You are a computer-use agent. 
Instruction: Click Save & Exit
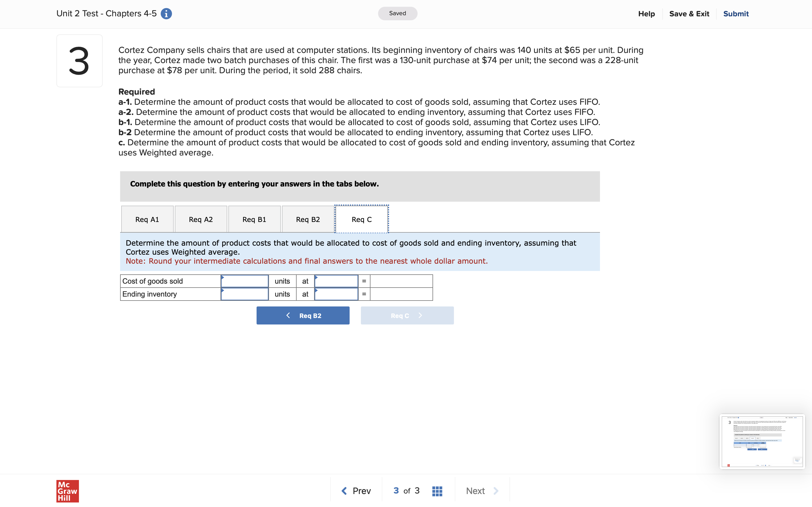pos(689,14)
